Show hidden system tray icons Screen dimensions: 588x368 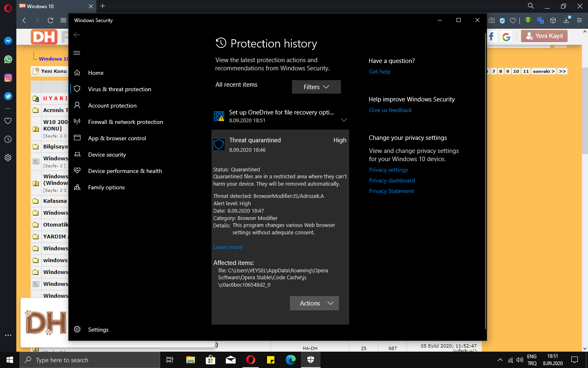[x=500, y=360]
